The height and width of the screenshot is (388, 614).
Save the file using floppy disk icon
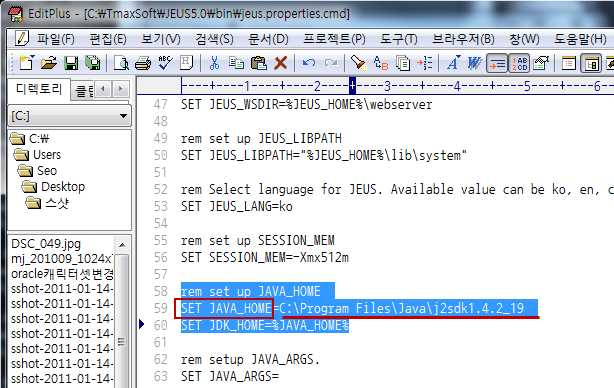click(x=71, y=63)
